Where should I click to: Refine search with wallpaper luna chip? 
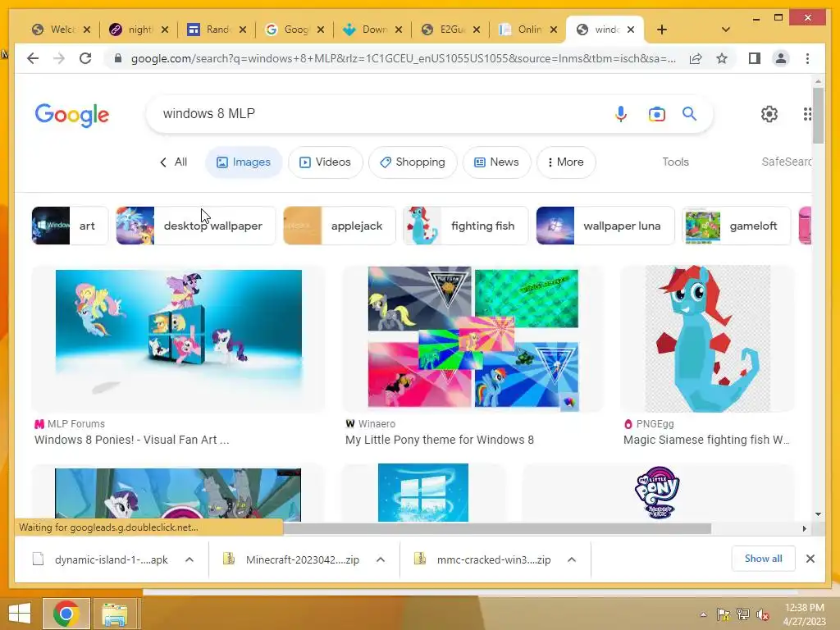pyautogui.click(x=605, y=226)
